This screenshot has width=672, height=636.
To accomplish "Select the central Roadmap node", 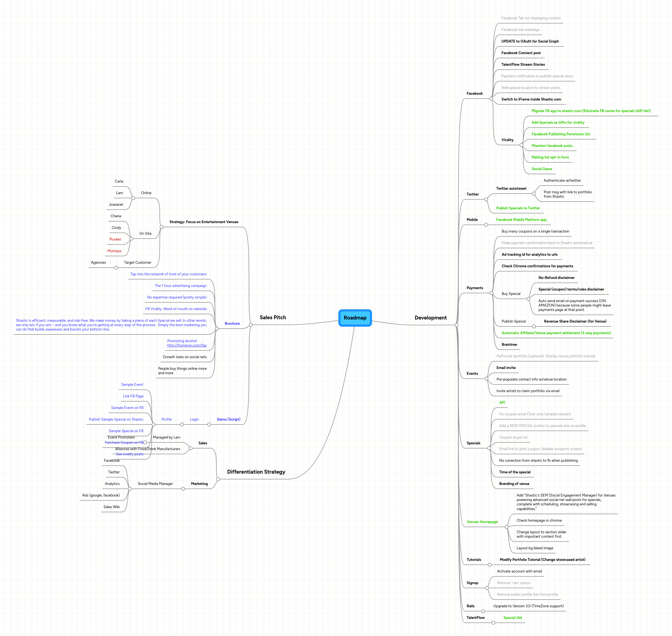I will point(355,318).
